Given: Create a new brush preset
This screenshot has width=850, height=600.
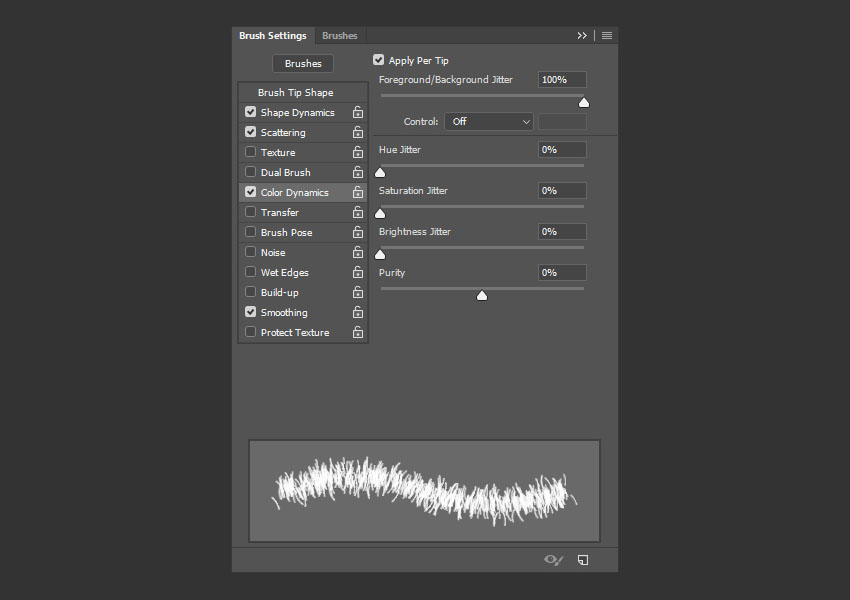Looking at the screenshot, I should point(583,560).
